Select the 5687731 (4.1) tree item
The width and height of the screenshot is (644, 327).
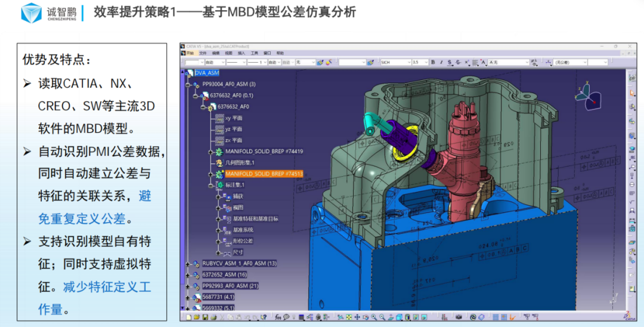(218, 297)
